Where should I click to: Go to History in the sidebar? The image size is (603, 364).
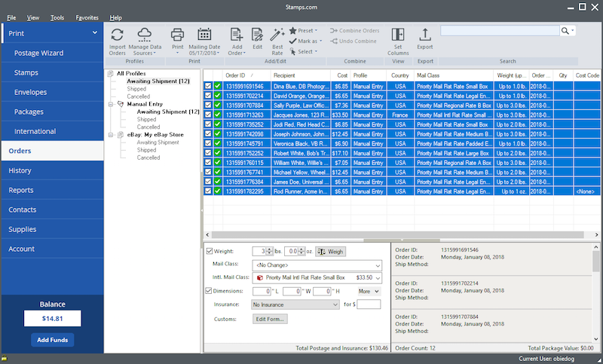tap(53, 170)
